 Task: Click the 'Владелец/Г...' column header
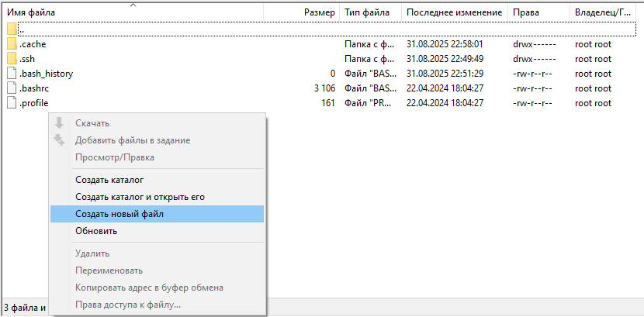(605, 12)
